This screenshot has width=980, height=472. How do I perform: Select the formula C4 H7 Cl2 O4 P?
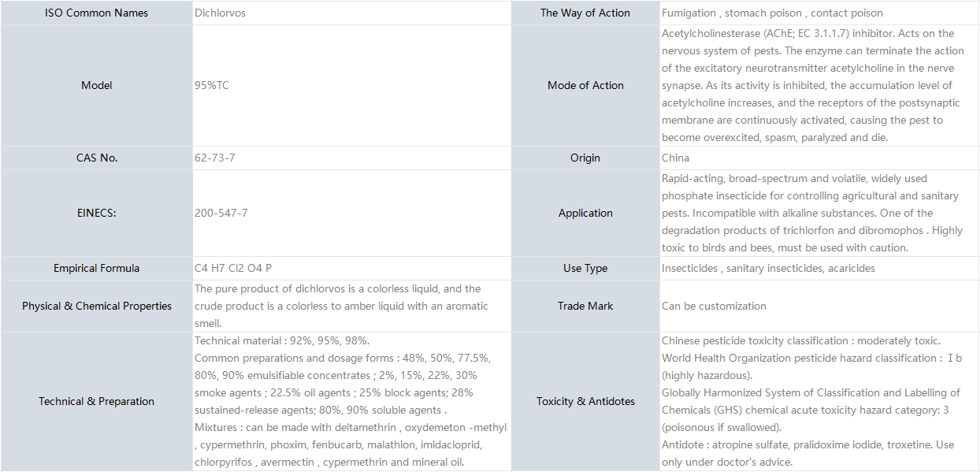point(233,268)
